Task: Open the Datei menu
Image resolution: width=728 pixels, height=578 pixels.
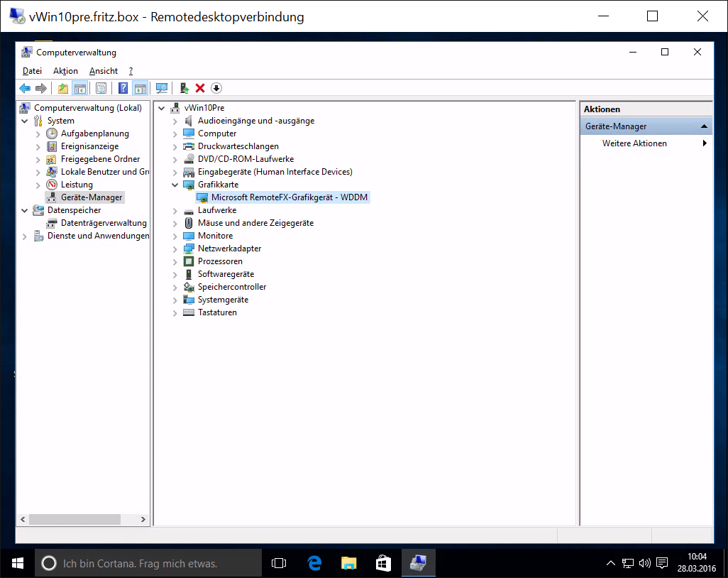Action: [x=32, y=71]
